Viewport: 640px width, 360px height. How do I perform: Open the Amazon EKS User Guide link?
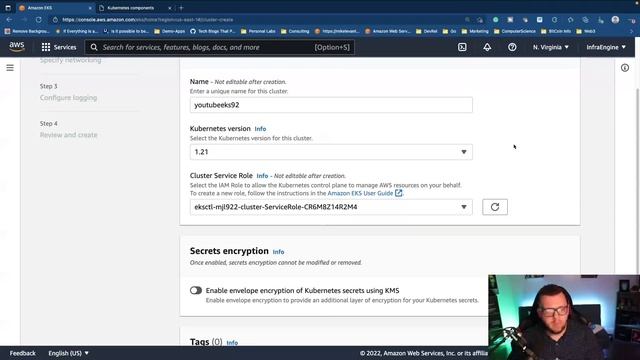point(364,193)
